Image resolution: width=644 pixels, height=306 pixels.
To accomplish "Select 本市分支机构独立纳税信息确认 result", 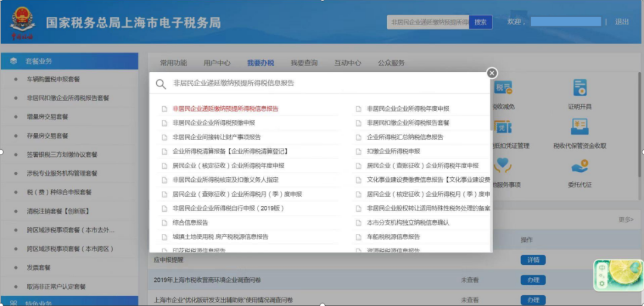I will (x=408, y=222).
